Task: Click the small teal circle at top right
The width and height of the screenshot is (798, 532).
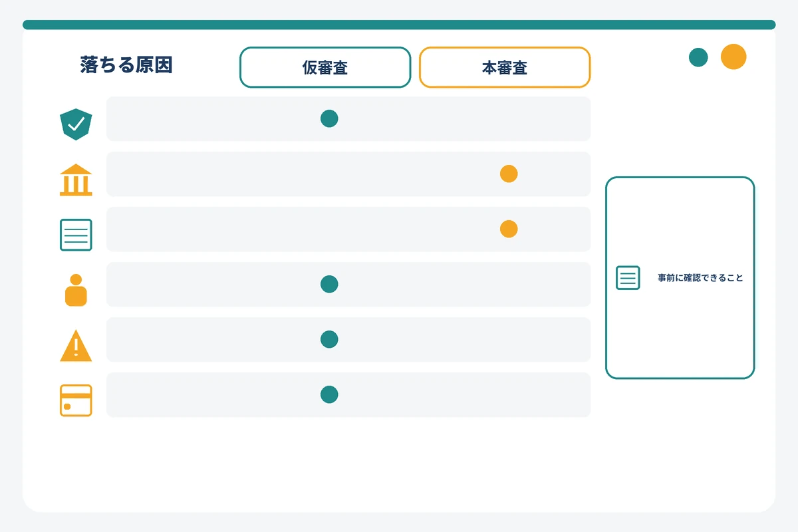Action: [x=698, y=57]
